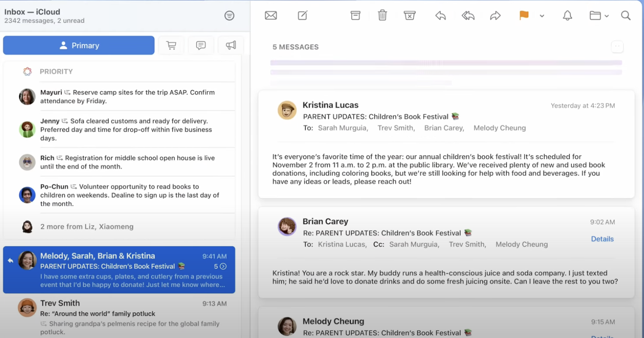Click Po-Chun's avatar in Priority list

coord(27,195)
